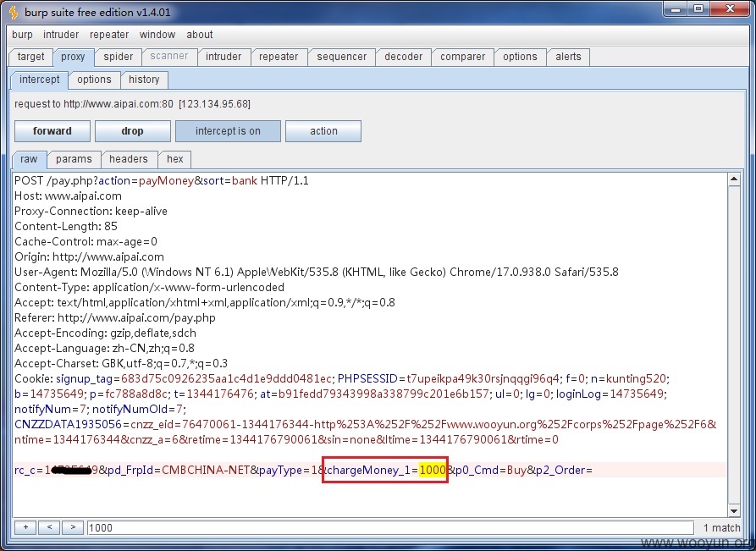Viewport: 756px width, 551px height.
Task: Switch to the repeater tool tab
Action: (x=279, y=57)
